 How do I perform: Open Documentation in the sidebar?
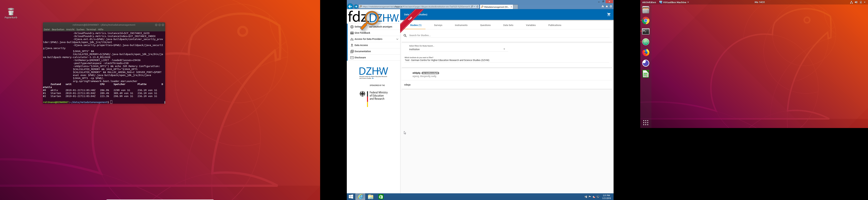(x=374, y=51)
